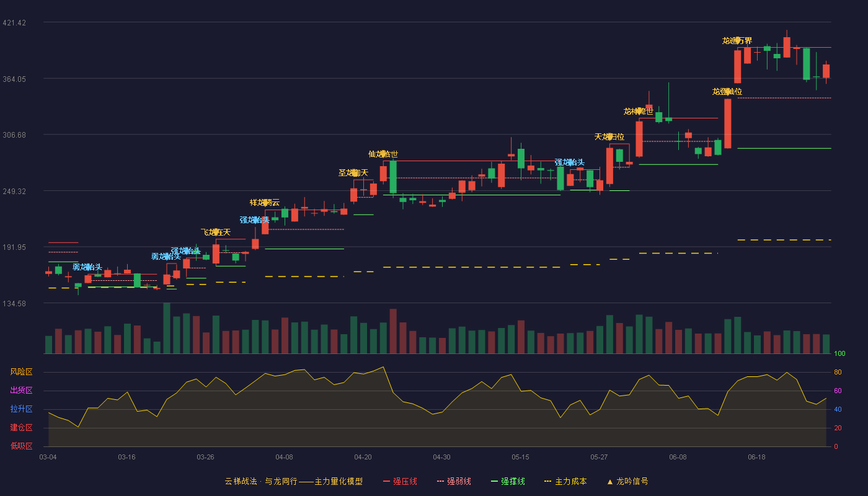Click the blue 40 indicator scale value
This screenshot has height=496, width=868.
point(838,409)
